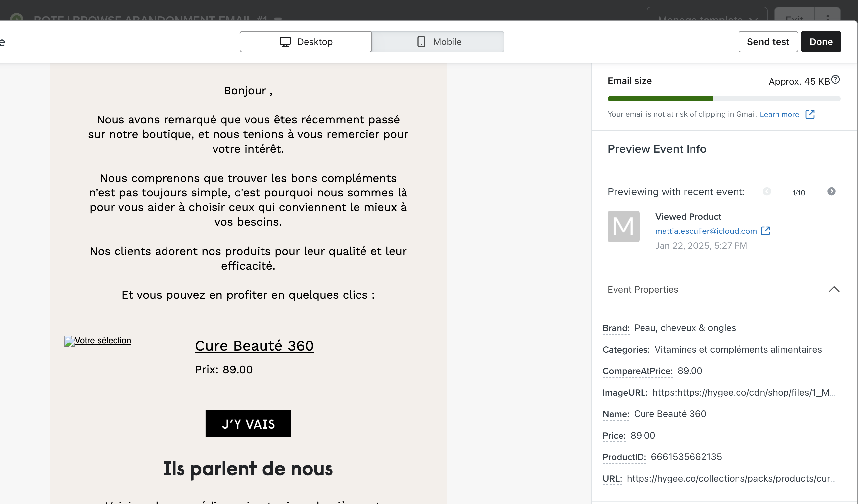Click the Viewed Product event title
This screenshot has width=858, height=504.
click(688, 217)
